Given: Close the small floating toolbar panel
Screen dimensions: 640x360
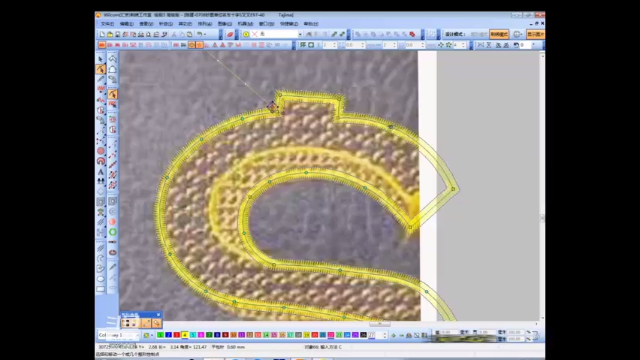Looking at the screenshot, I should (158, 315).
